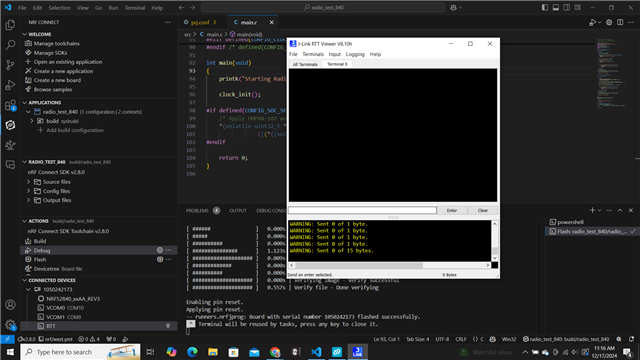Collapse the CONNECTED DEVICES section
640x360 pixels.
click(24, 280)
